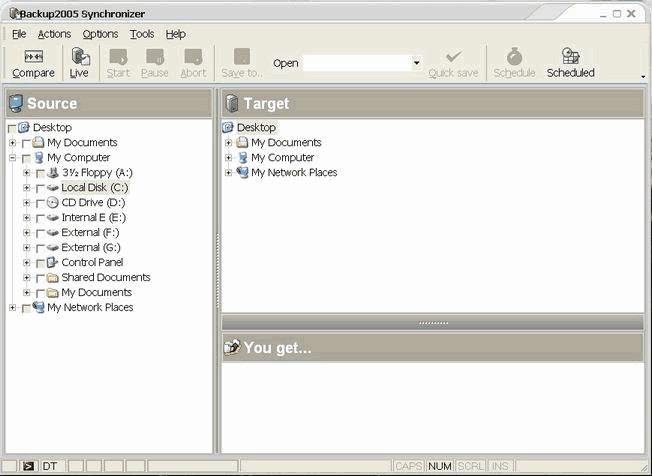Image resolution: width=652 pixels, height=476 pixels.
Task: Open the Actions menu
Action: pos(54,34)
